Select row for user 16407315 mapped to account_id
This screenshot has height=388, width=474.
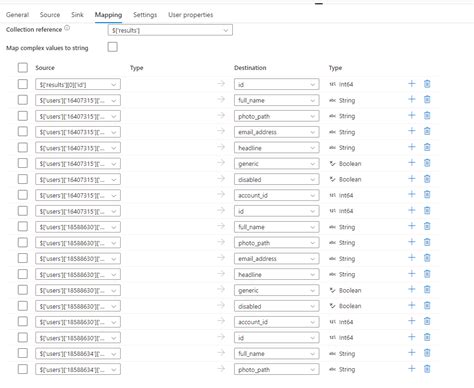tap(23, 195)
